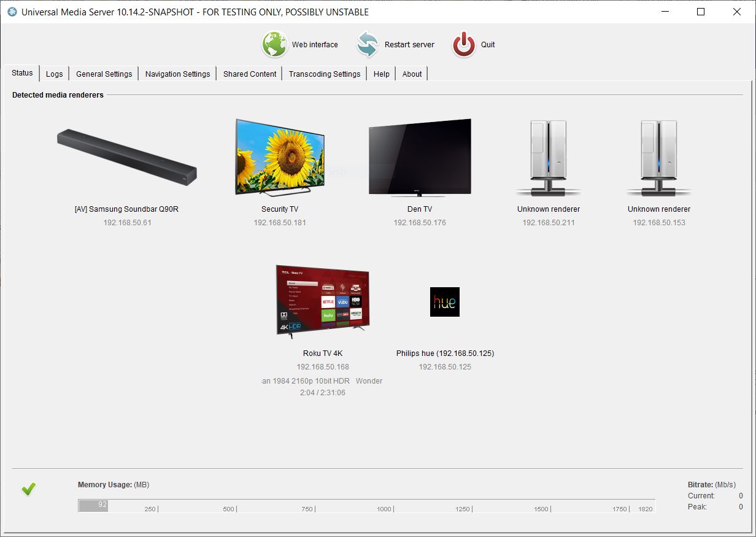The width and height of the screenshot is (756, 537).
Task: Click IP address 192.168.50.61
Action: (127, 223)
